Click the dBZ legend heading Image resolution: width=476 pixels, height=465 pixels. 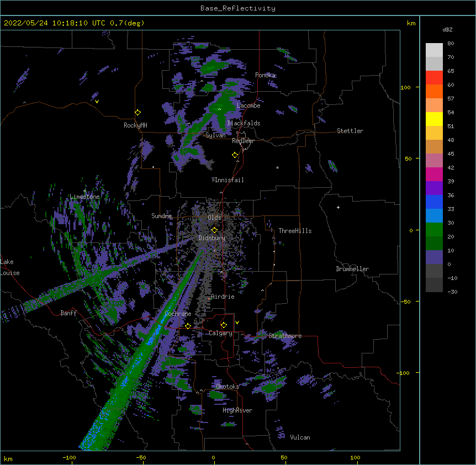(447, 29)
